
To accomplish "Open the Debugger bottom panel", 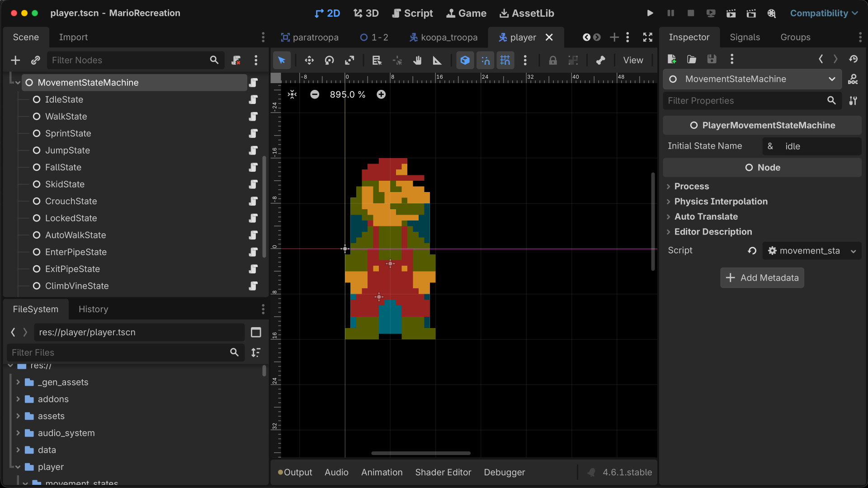I will tap(504, 472).
